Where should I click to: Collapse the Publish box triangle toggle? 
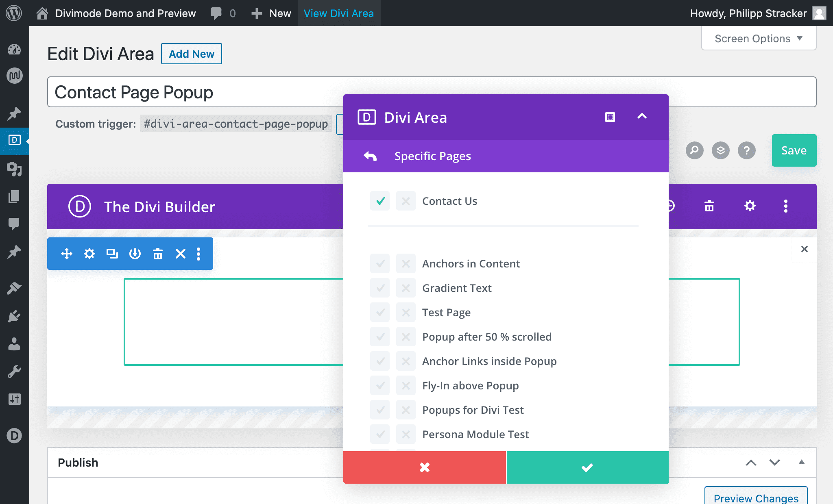801,462
